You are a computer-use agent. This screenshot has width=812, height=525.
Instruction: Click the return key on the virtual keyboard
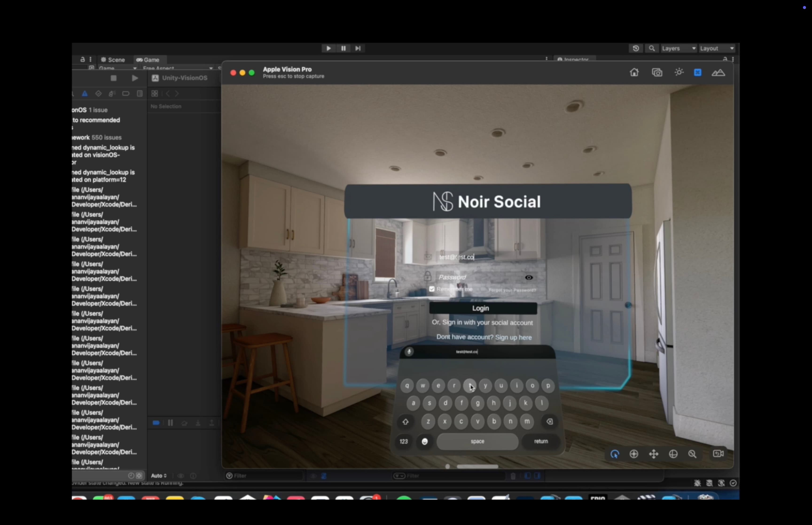click(541, 441)
